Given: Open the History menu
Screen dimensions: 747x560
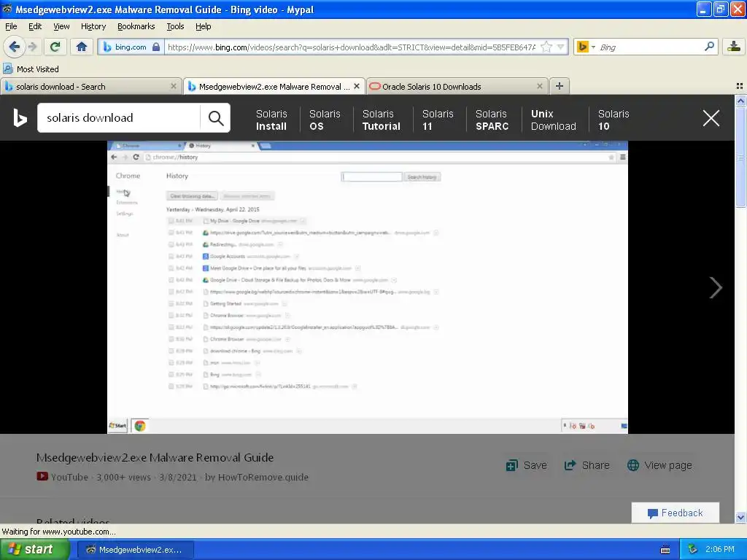Looking at the screenshot, I should [x=93, y=26].
